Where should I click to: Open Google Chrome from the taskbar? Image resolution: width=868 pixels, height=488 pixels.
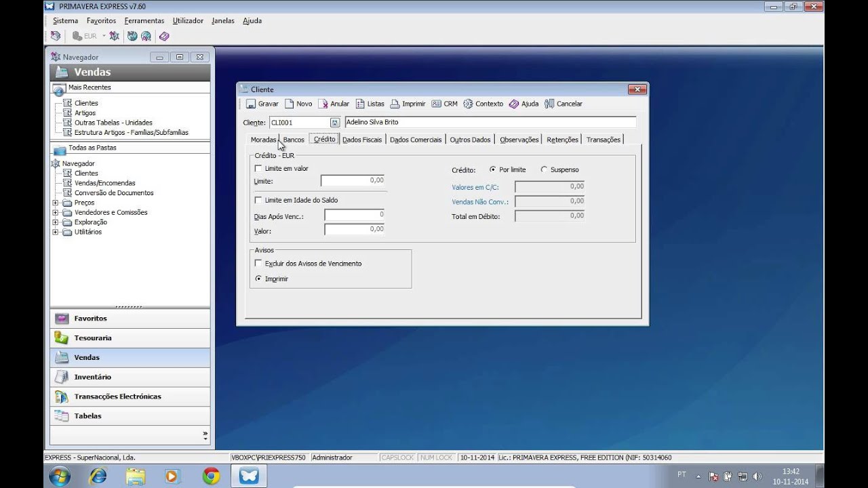(x=211, y=476)
